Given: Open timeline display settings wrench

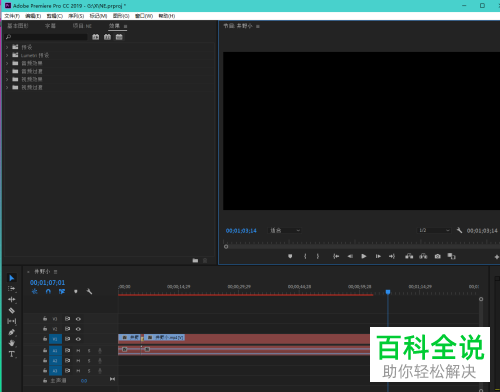Looking at the screenshot, I should (89, 291).
